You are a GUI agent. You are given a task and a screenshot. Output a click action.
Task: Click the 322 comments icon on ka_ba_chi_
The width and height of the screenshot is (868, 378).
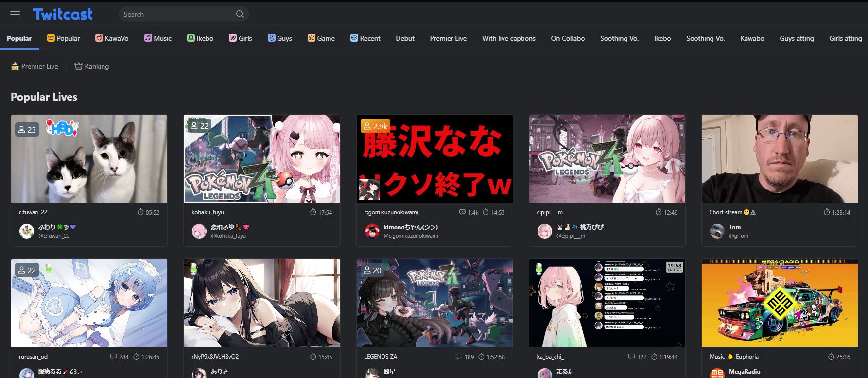click(631, 357)
